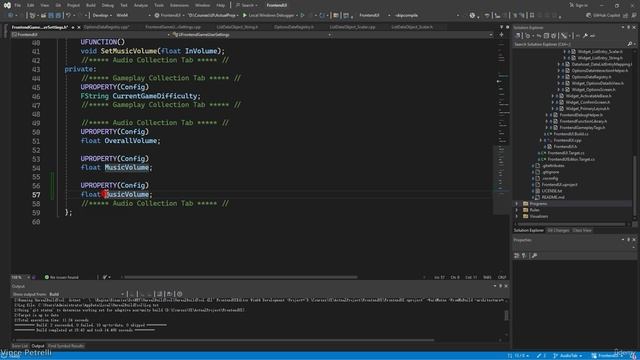Switch to ListDataObject_String.h tab
The image size is (640, 360).
pyautogui.click(x=237, y=27)
